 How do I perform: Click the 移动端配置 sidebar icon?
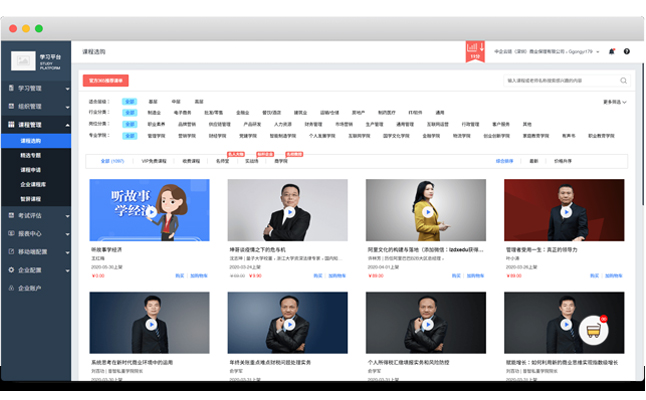(x=11, y=251)
